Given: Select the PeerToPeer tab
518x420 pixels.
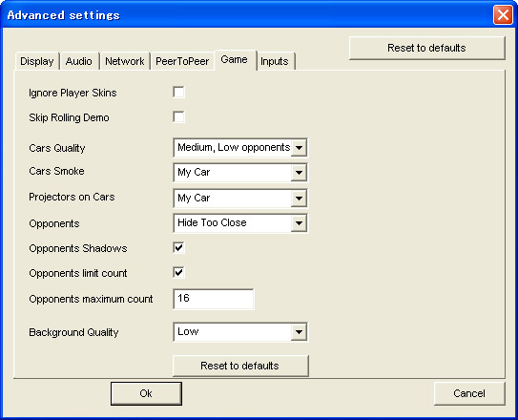Looking at the screenshot, I should (x=182, y=61).
